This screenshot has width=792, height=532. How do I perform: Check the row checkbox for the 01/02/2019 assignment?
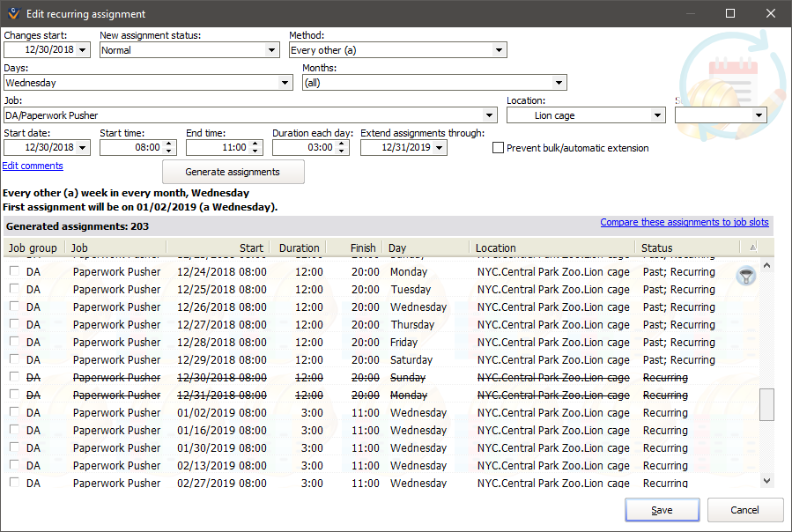13,412
